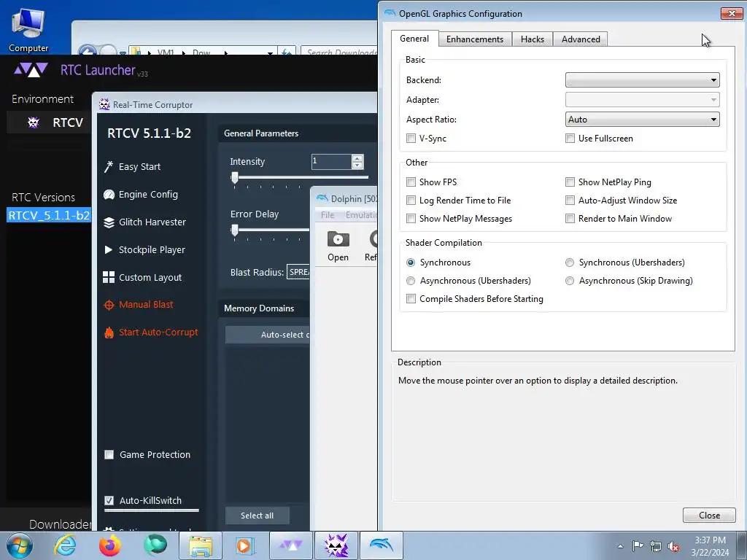Viewport: 747px width, 560px height.
Task: Show hidden tray icons arrow
Action: [620, 546]
